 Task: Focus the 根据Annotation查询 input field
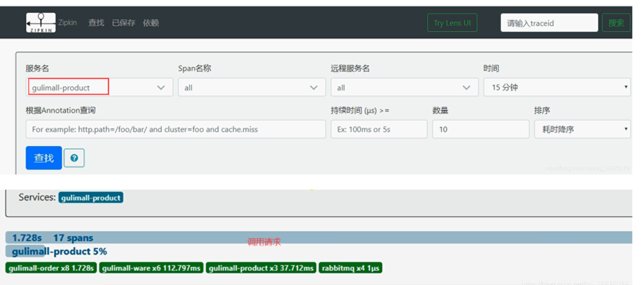point(176,129)
